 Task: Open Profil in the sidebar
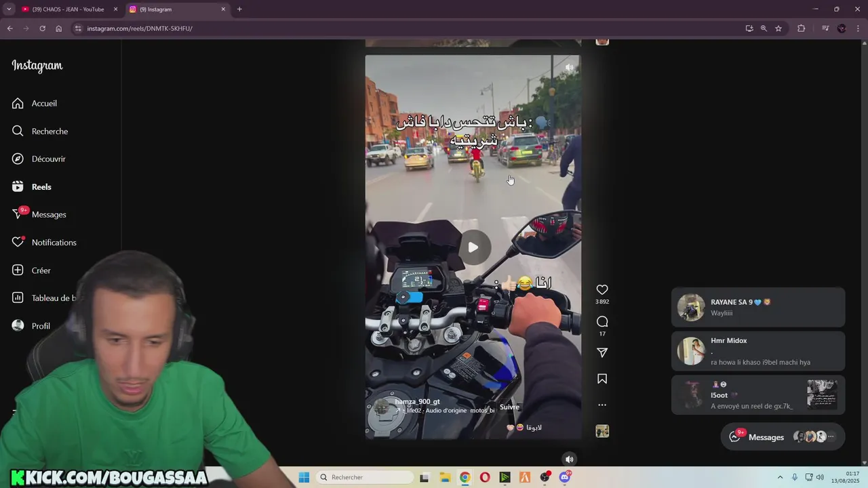[x=41, y=325]
